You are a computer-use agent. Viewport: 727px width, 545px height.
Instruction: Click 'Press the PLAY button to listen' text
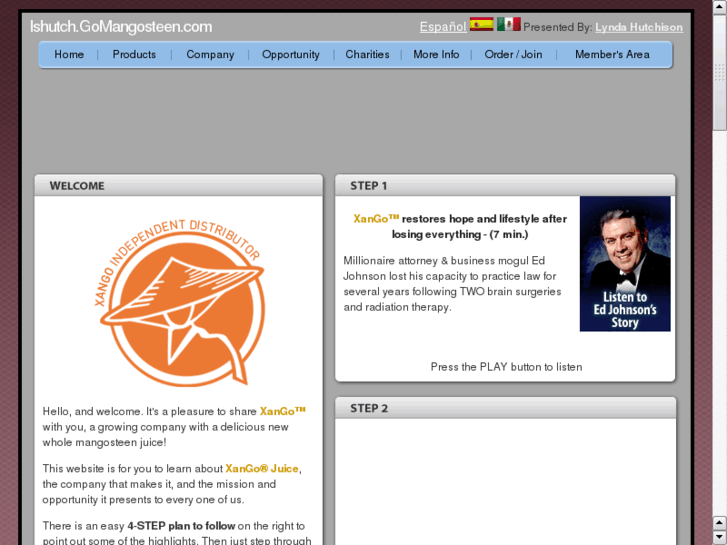click(x=506, y=367)
